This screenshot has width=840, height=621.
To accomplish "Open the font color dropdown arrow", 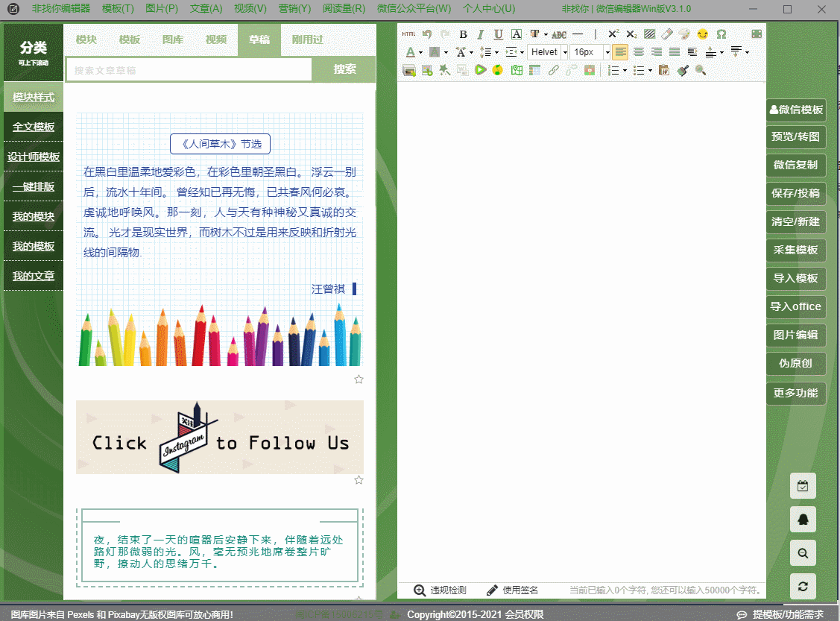I will click(420, 52).
